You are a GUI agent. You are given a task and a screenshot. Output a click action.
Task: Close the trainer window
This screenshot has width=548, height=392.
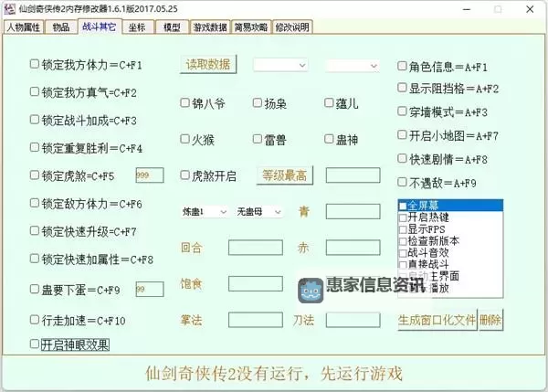530,9
